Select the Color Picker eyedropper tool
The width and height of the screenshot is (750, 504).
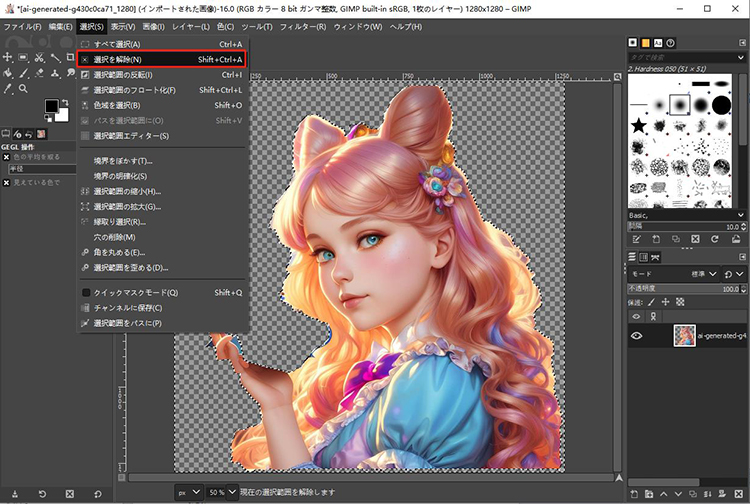8,89
